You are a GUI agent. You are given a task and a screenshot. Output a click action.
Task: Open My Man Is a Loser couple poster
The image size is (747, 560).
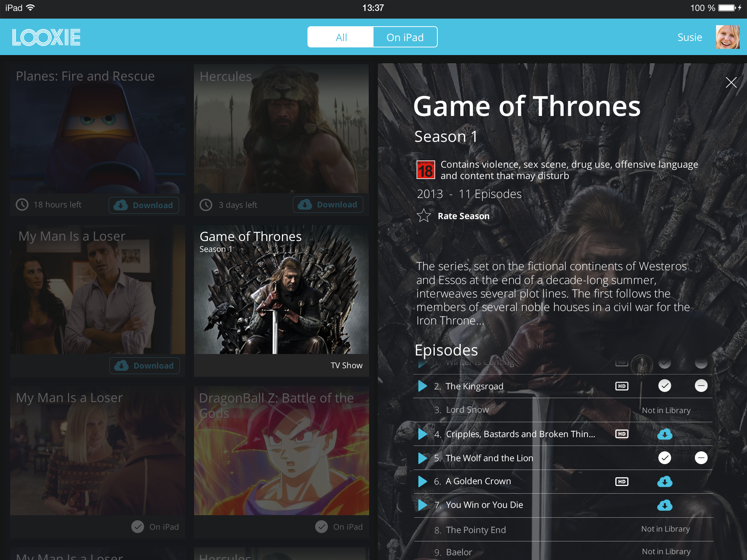point(98,289)
